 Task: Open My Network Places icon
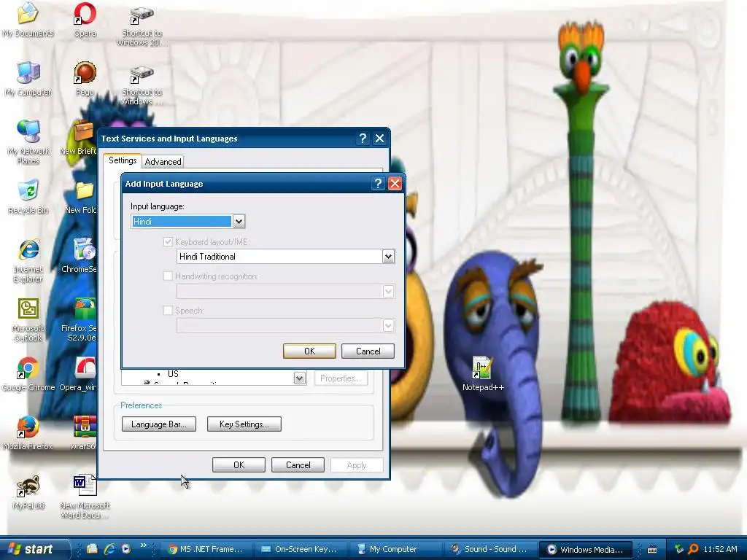28,142
